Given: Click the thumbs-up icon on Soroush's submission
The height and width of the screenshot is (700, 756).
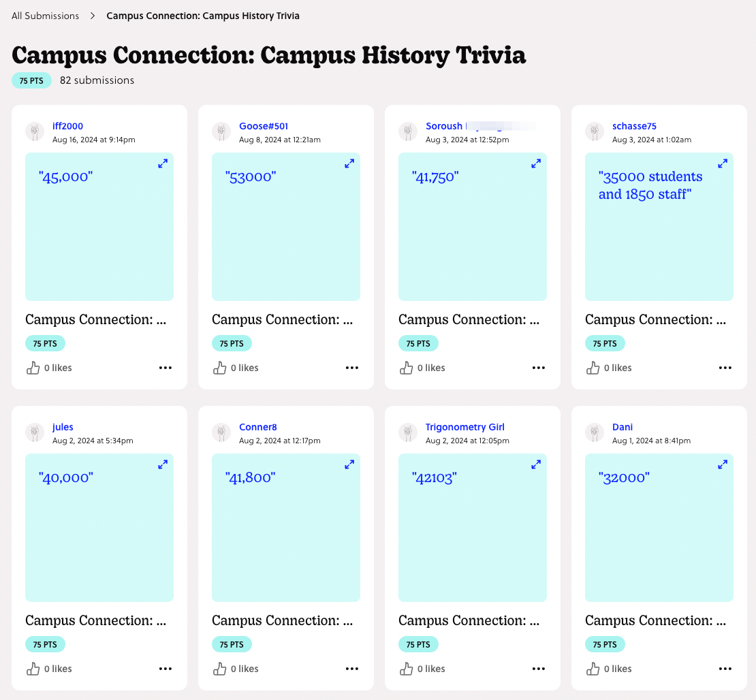Looking at the screenshot, I should [x=406, y=368].
